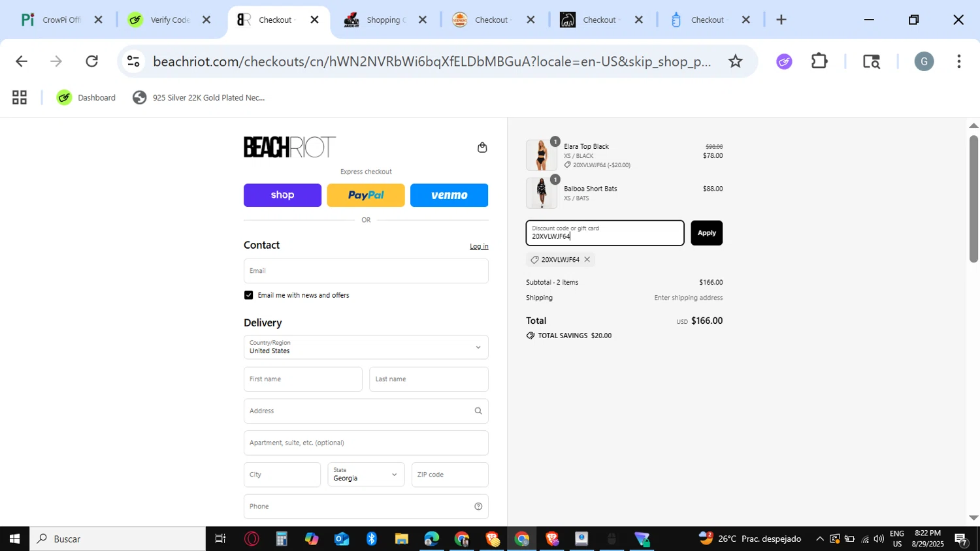The image size is (980, 551).
Task: Focus the Apartment, suite field
Action: [366, 443]
